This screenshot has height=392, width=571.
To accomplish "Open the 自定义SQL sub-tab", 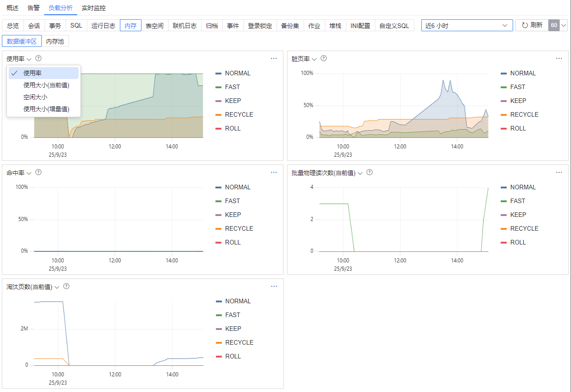I will (394, 26).
